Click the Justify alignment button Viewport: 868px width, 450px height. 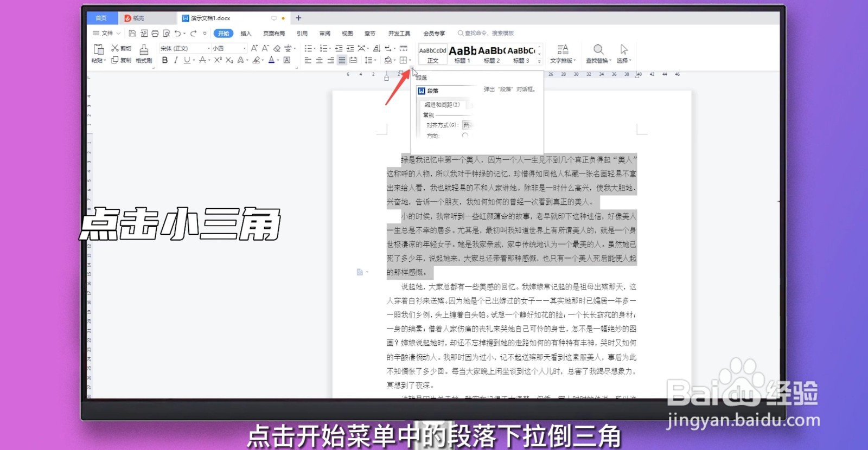(342, 60)
